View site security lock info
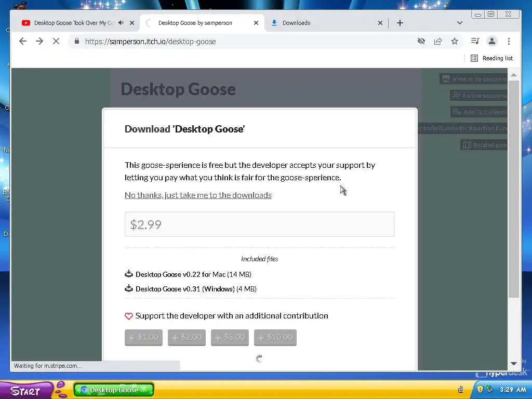 (77, 42)
